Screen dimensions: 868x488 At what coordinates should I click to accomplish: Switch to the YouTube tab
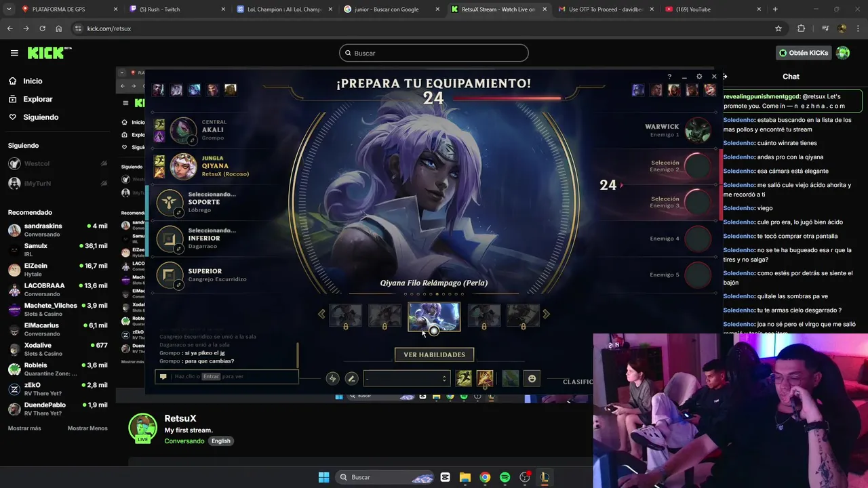[x=713, y=9]
